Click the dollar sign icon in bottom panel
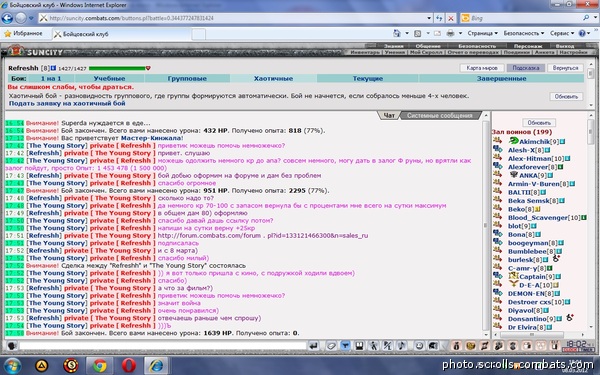Image resolution: width=600 pixels, height=375 pixels. 513,346
